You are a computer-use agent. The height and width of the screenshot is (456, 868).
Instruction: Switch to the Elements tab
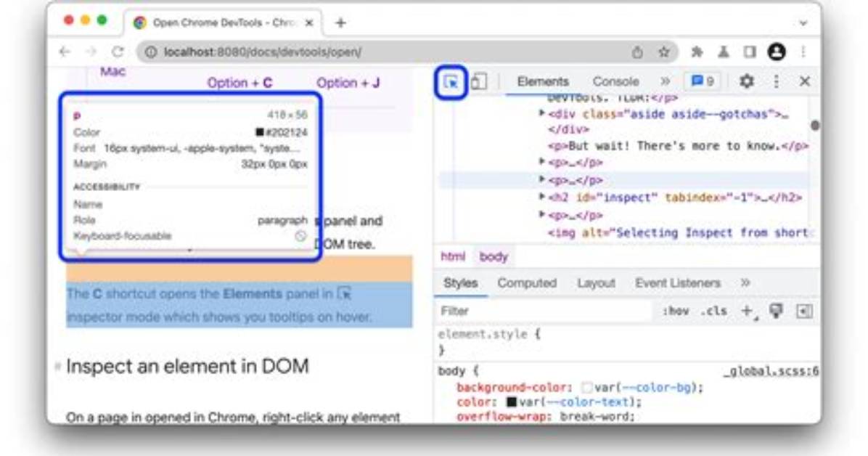[x=543, y=81]
